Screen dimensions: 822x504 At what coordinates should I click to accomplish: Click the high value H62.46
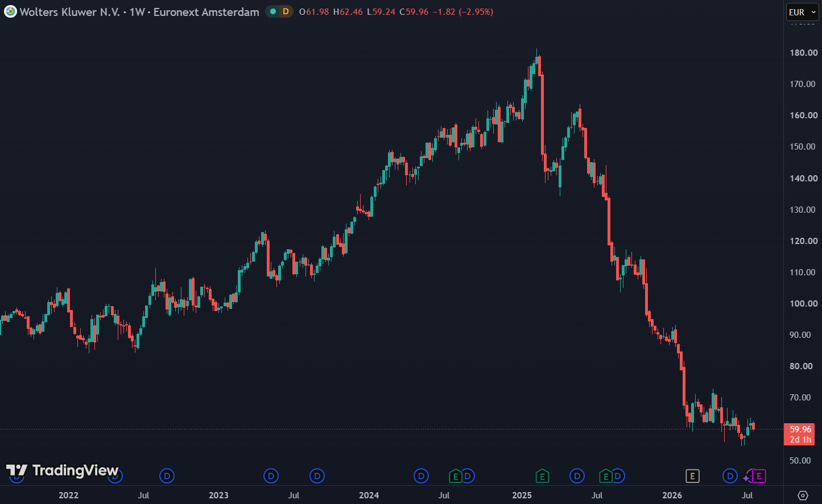point(348,11)
